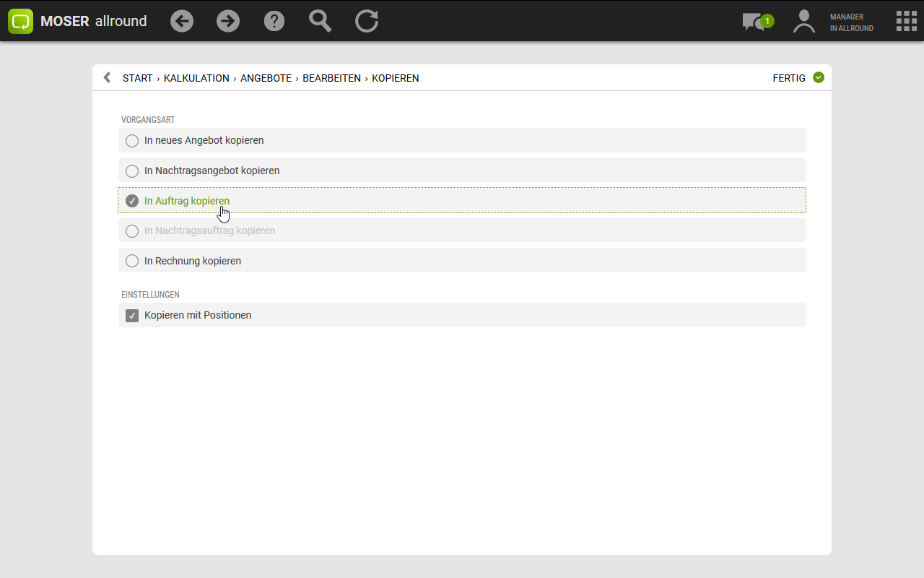The image size is (924, 578).
Task: Choose 'In Rechnung kopieren' option
Action: pyautogui.click(x=132, y=261)
